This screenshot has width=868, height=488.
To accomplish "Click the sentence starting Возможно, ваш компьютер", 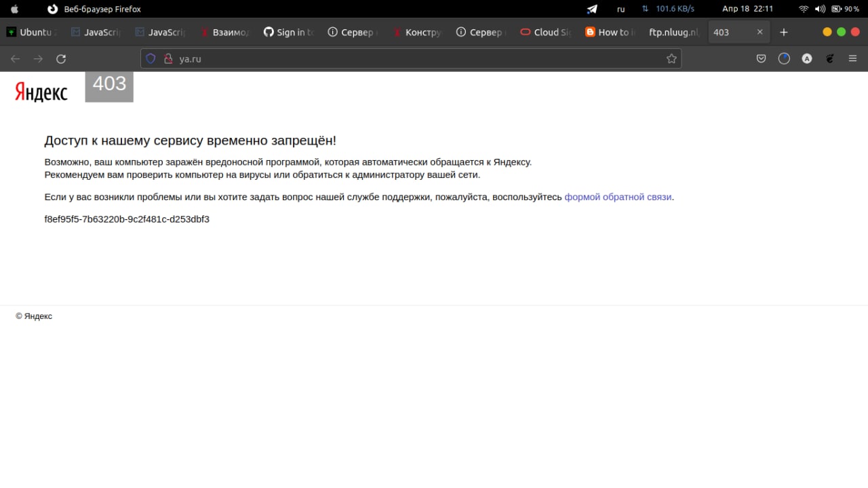I will coord(288,162).
